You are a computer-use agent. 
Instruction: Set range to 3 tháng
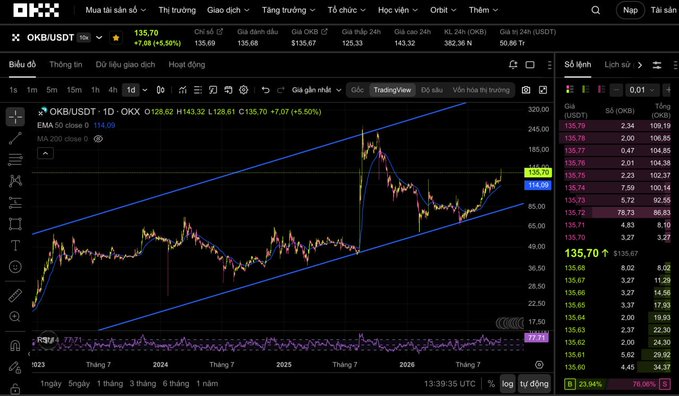tap(142, 384)
